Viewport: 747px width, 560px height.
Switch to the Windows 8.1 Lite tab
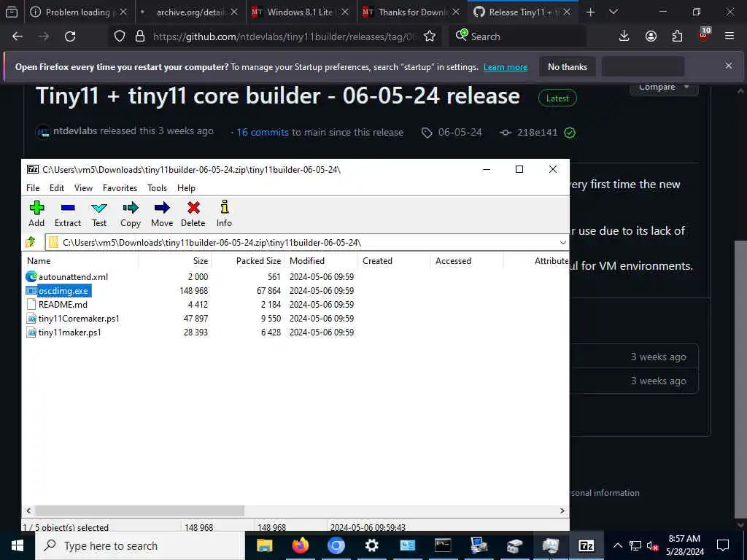click(301, 12)
